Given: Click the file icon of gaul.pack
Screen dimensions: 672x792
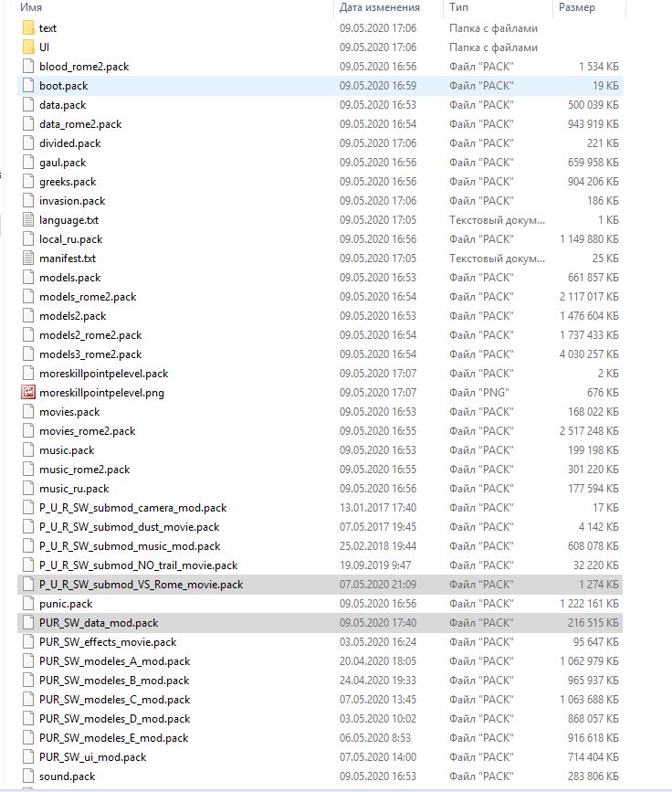Looking at the screenshot, I should (x=28, y=162).
